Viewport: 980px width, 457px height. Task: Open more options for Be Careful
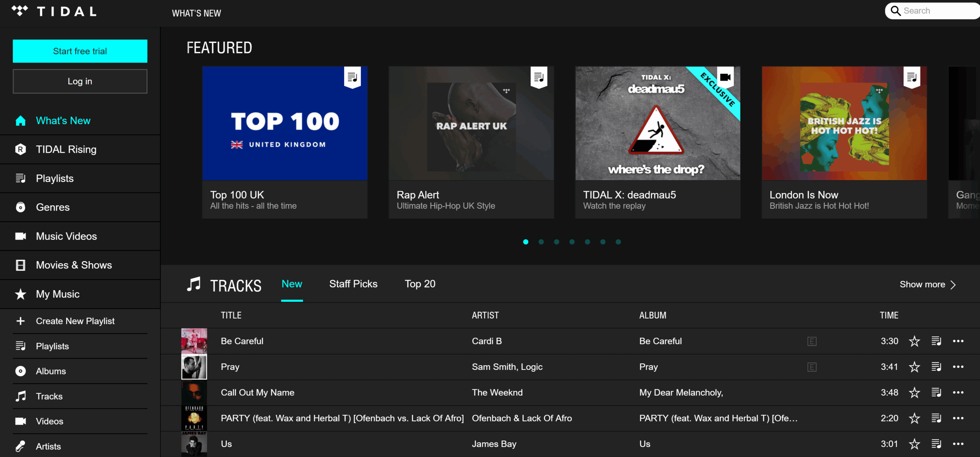tap(958, 341)
